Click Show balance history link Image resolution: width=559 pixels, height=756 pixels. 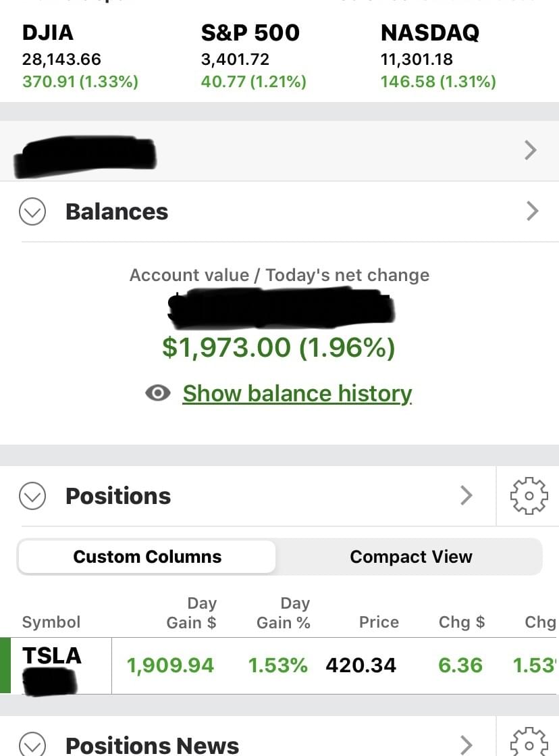[x=297, y=393]
